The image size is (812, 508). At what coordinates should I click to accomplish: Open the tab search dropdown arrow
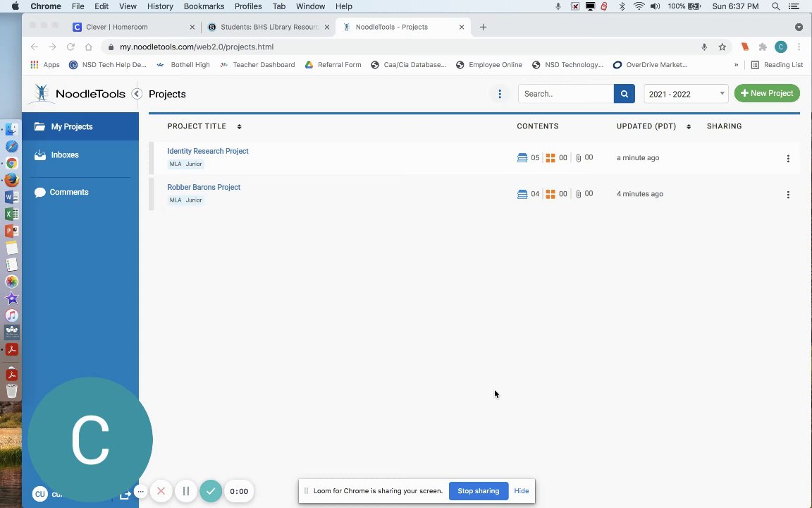click(799, 27)
